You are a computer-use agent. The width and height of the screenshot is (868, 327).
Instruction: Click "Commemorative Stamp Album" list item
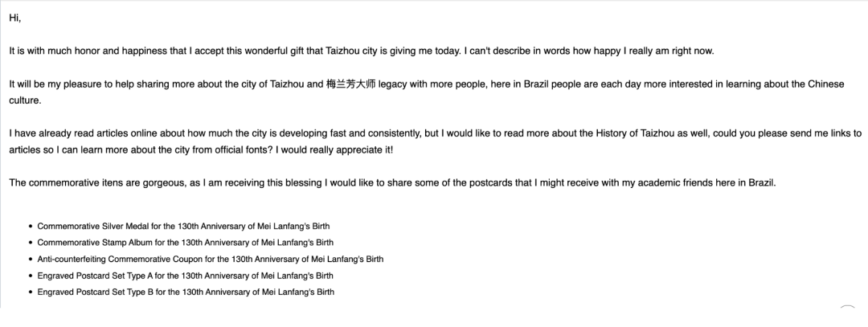(x=186, y=243)
